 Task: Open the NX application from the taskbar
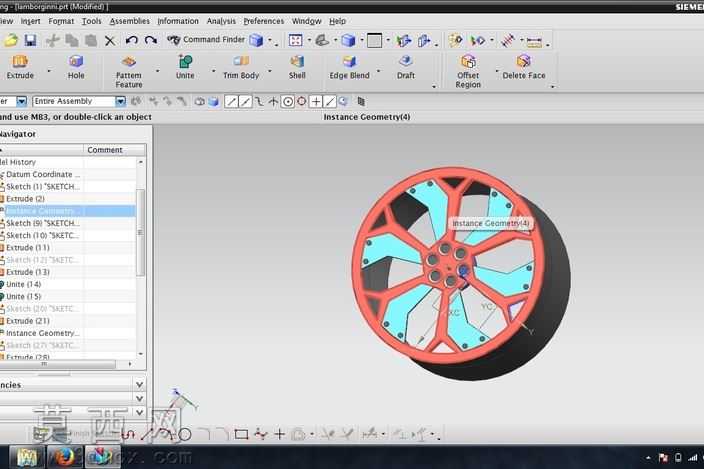(102, 456)
